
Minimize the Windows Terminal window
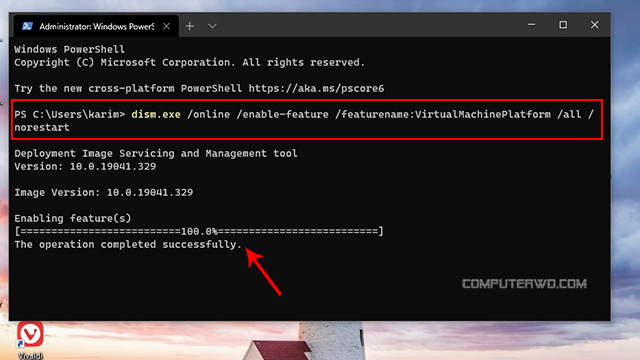point(531,24)
